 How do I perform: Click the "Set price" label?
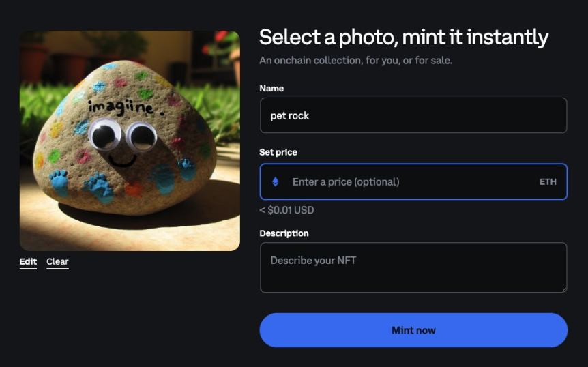pyautogui.click(x=278, y=152)
